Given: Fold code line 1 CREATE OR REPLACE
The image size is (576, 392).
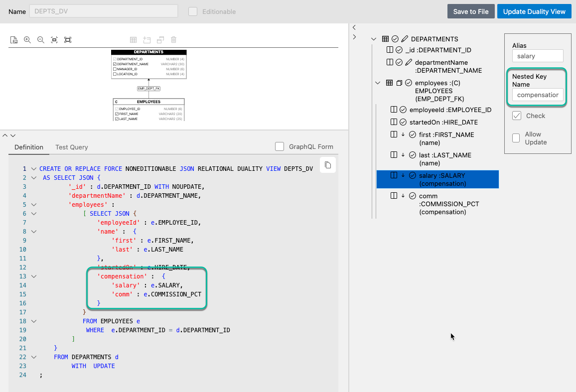Looking at the screenshot, I should click(34, 169).
